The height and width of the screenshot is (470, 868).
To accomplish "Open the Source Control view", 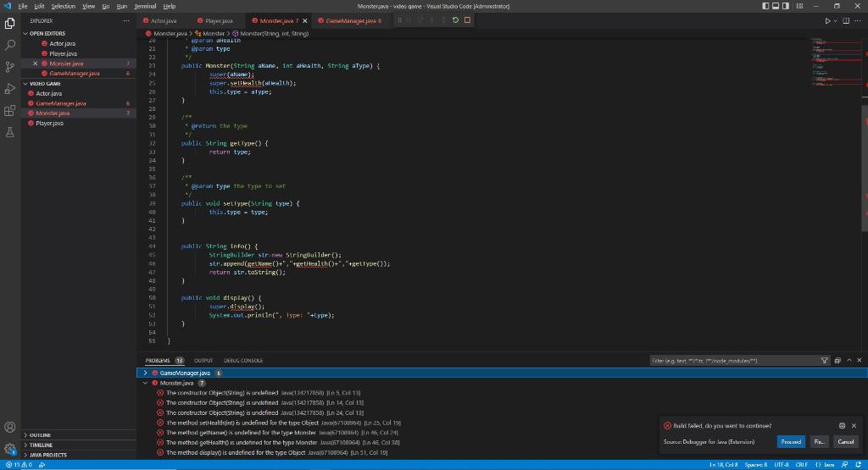I will coord(10,65).
